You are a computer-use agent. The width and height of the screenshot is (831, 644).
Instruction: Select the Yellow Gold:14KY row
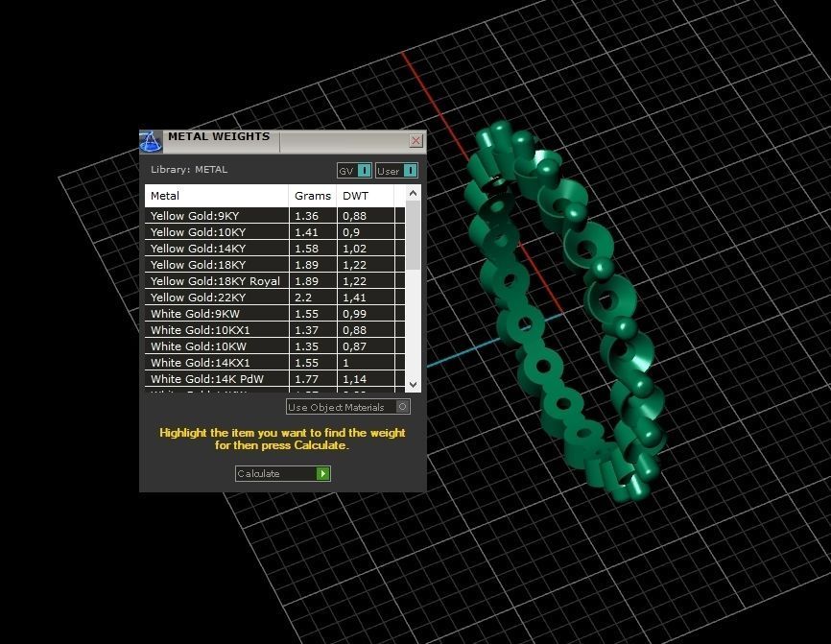click(274, 249)
